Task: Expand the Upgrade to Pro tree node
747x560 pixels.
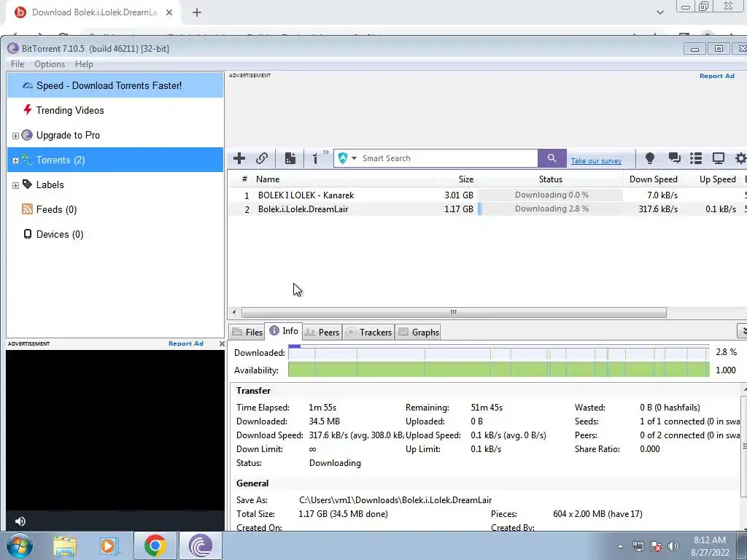Action: 15,136
